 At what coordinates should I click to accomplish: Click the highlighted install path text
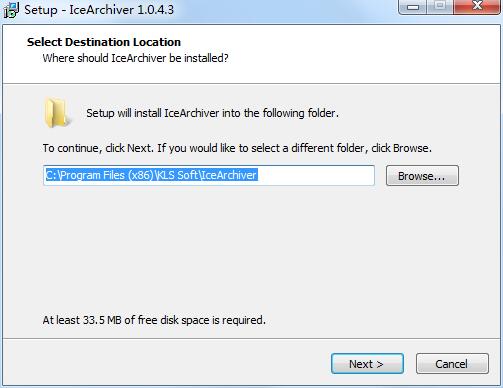[x=151, y=175]
